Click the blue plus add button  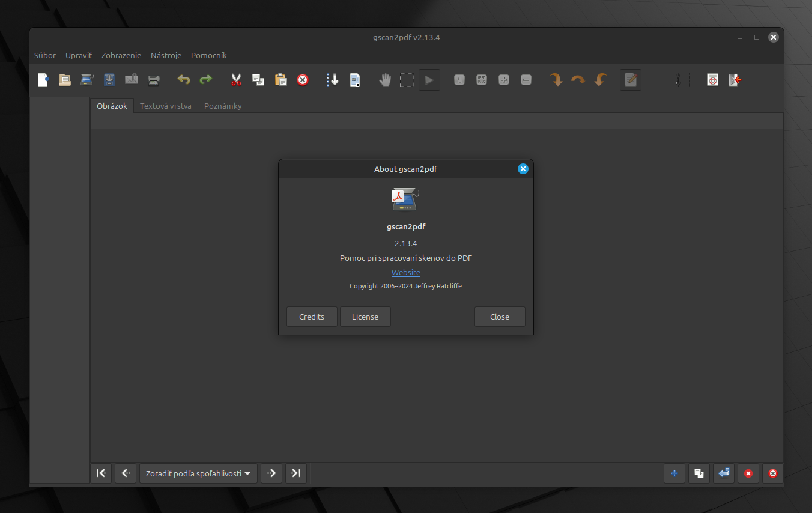tap(674, 473)
